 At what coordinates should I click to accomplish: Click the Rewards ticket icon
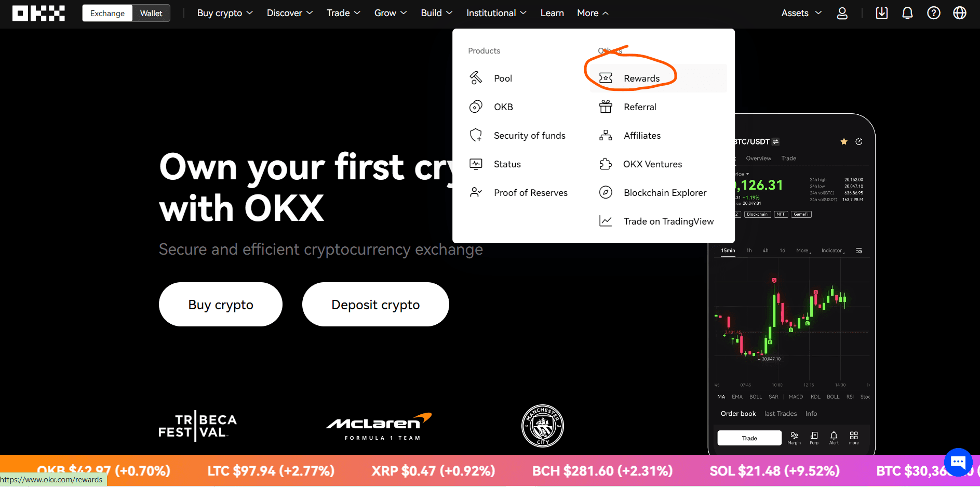pos(606,78)
